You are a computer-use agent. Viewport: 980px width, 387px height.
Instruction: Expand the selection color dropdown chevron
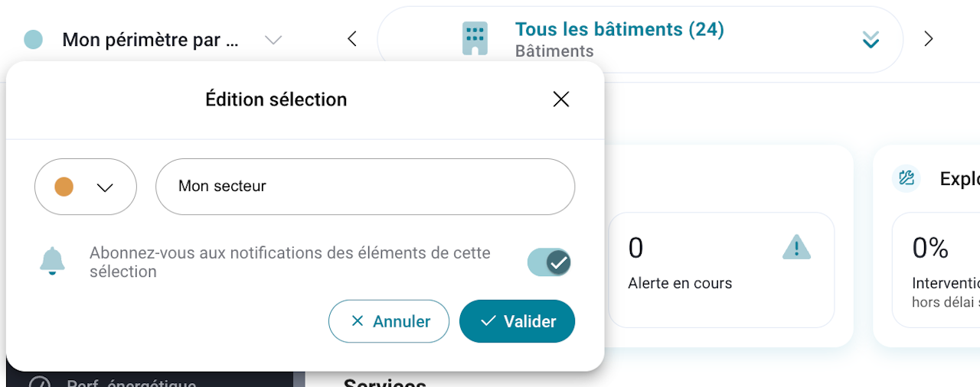point(106,187)
